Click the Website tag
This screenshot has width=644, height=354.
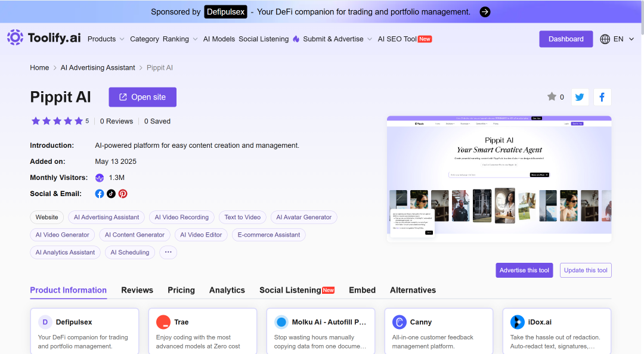click(x=47, y=218)
